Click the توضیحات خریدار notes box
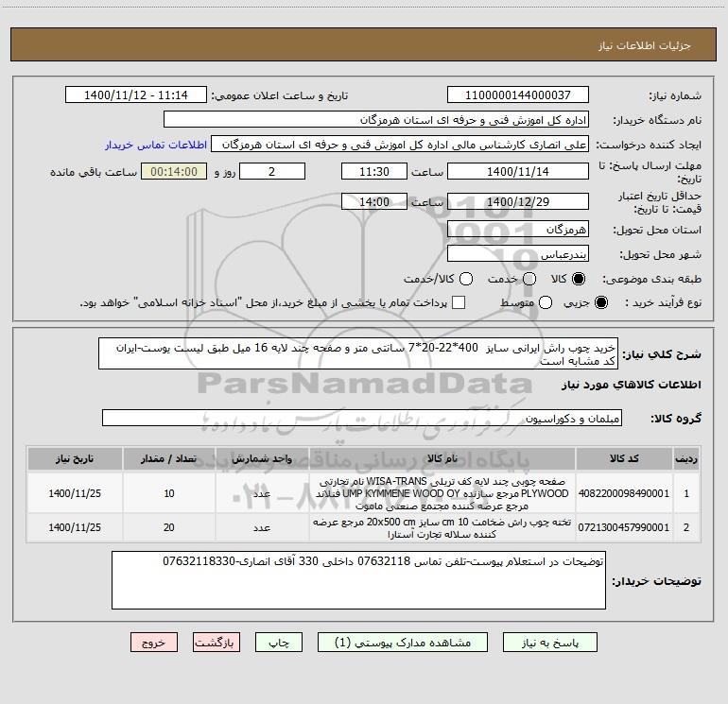Image resolution: width=728 pixels, height=704 pixels. pos(358,580)
